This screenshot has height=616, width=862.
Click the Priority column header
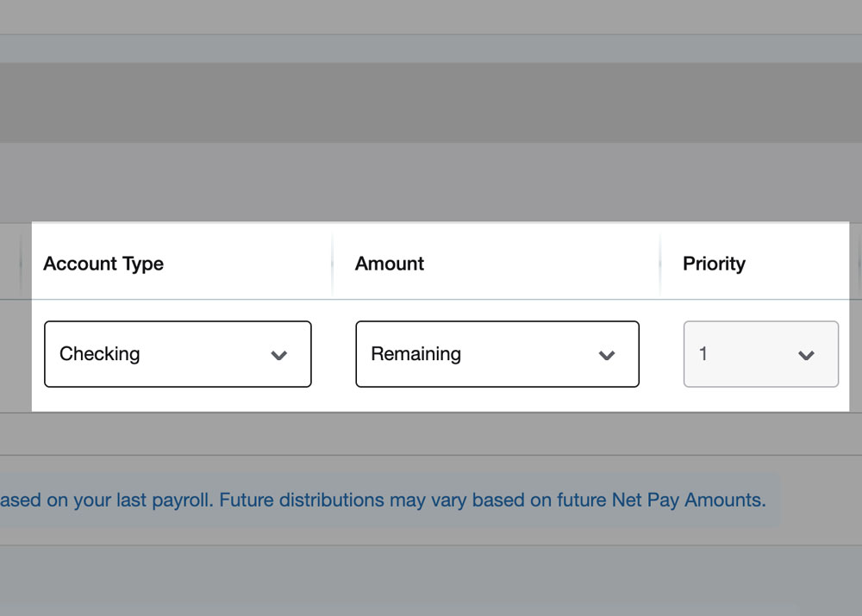click(x=714, y=264)
